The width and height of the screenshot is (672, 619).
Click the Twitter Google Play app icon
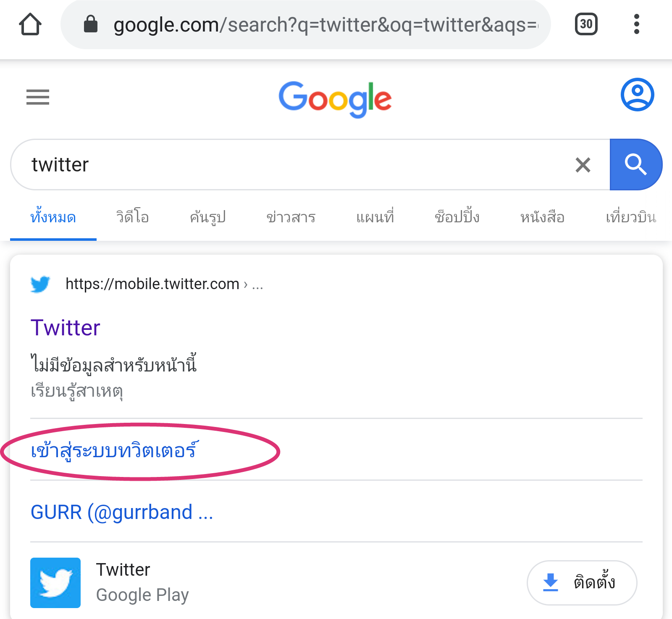[55, 582]
